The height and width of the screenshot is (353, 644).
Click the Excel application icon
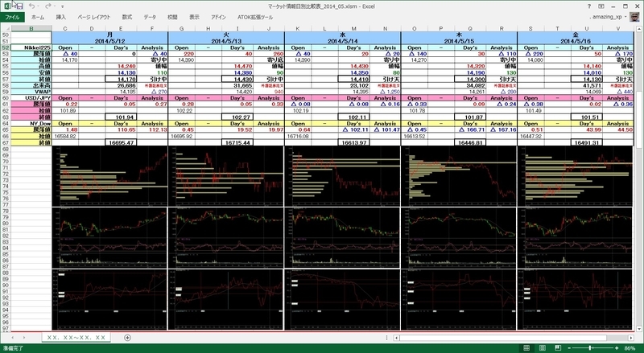point(6,6)
